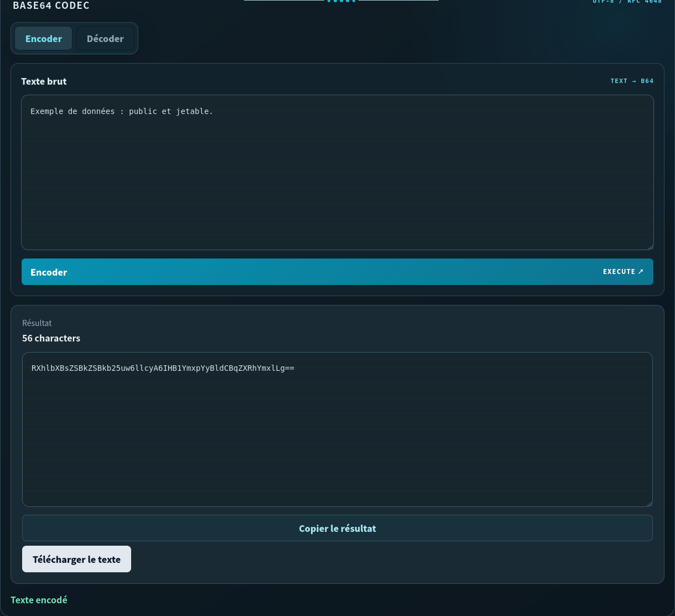Click the encoded result text box
Viewport: 675px width, 616px height.
click(337, 429)
